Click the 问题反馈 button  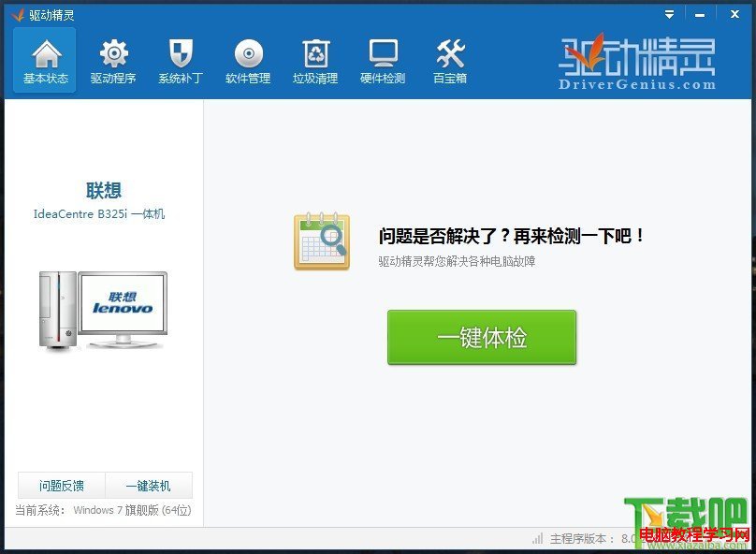click(62, 486)
